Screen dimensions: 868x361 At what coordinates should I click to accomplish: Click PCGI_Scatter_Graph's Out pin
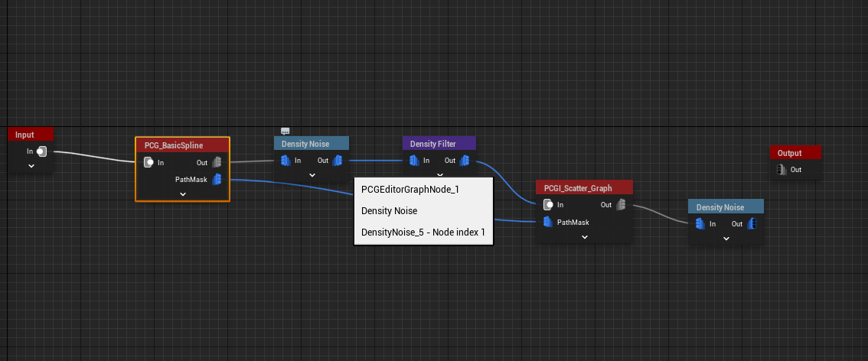(621, 204)
